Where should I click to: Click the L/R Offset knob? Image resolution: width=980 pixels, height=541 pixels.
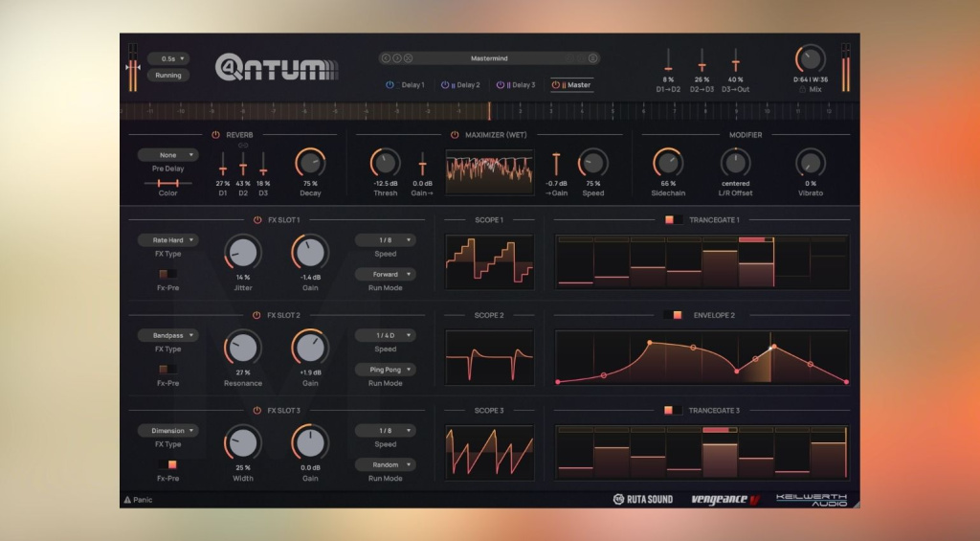(x=736, y=163)
